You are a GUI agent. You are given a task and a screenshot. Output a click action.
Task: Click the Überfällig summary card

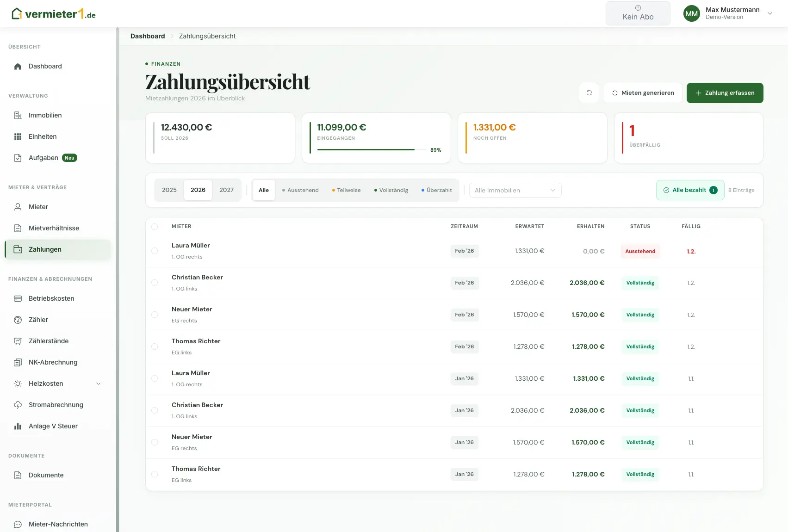click(688, 138)
